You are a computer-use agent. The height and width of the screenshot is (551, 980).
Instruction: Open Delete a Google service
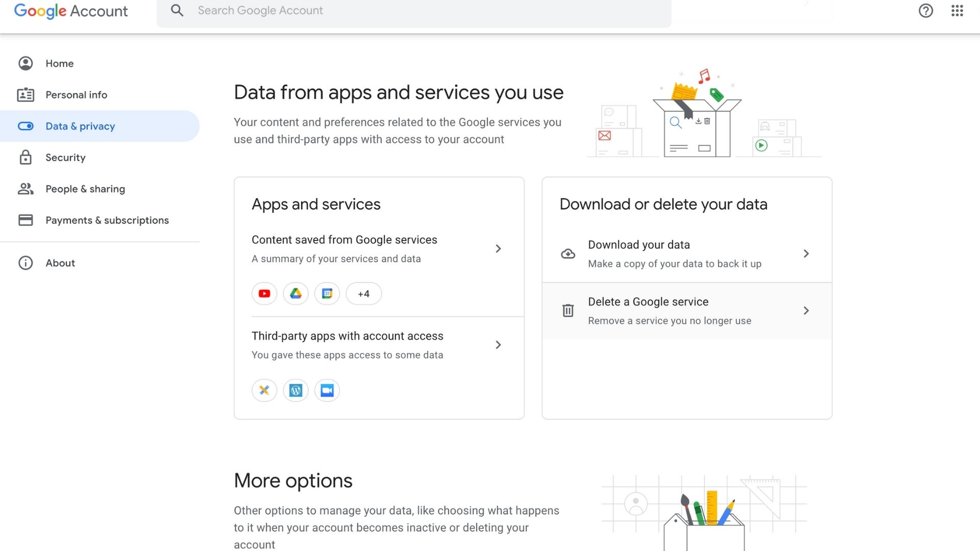[687, 311]
